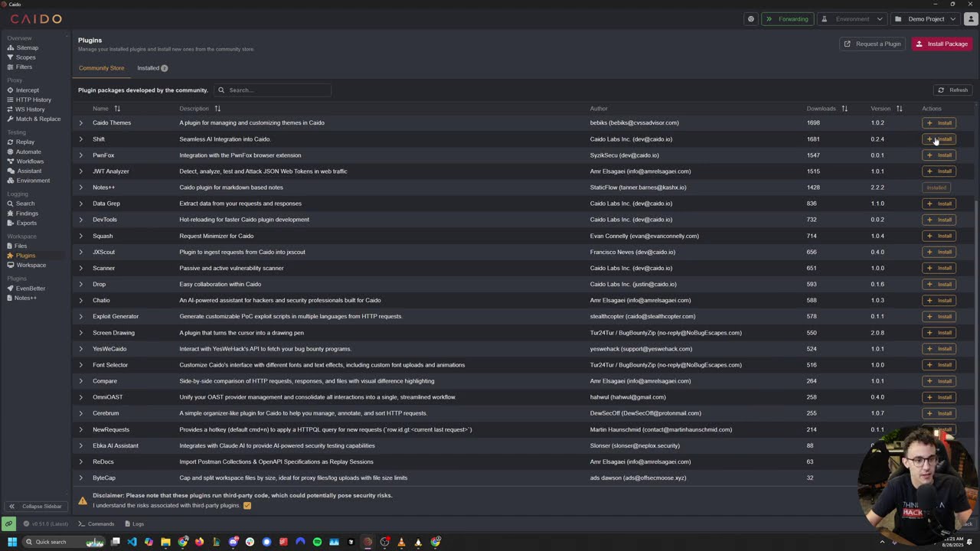Install the Exploit Generator plugin
The width and height of the screenshot is (980, 551).
click(x=939, y=317)
